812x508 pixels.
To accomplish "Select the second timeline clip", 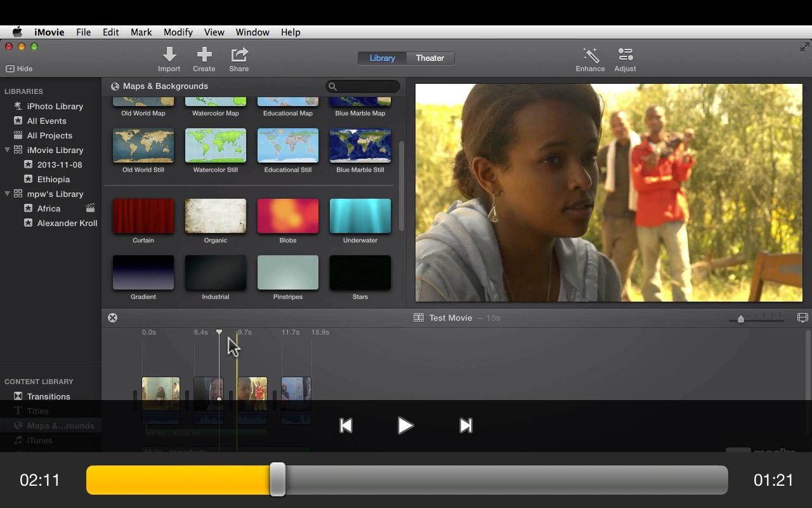I will 209,400.
